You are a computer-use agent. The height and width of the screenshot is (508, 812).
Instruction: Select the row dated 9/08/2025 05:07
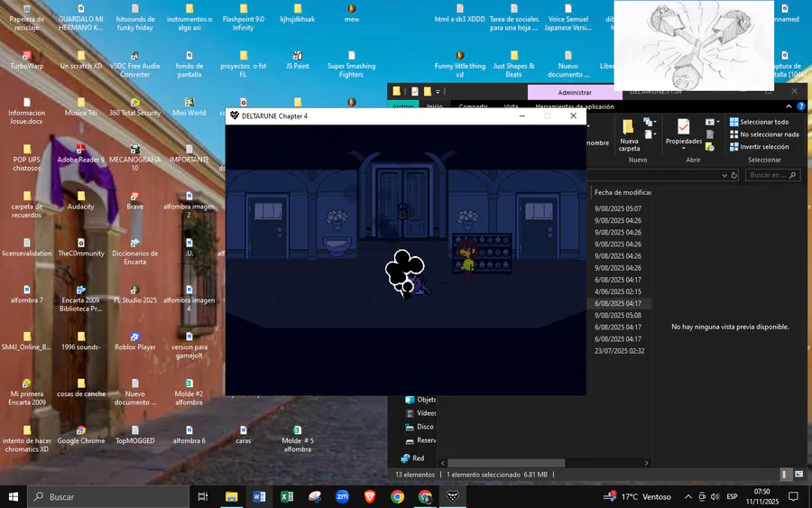coord(619,208)
